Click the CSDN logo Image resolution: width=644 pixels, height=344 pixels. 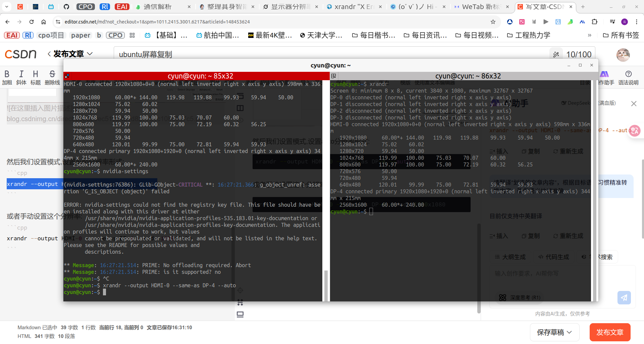tap(21, 54)
